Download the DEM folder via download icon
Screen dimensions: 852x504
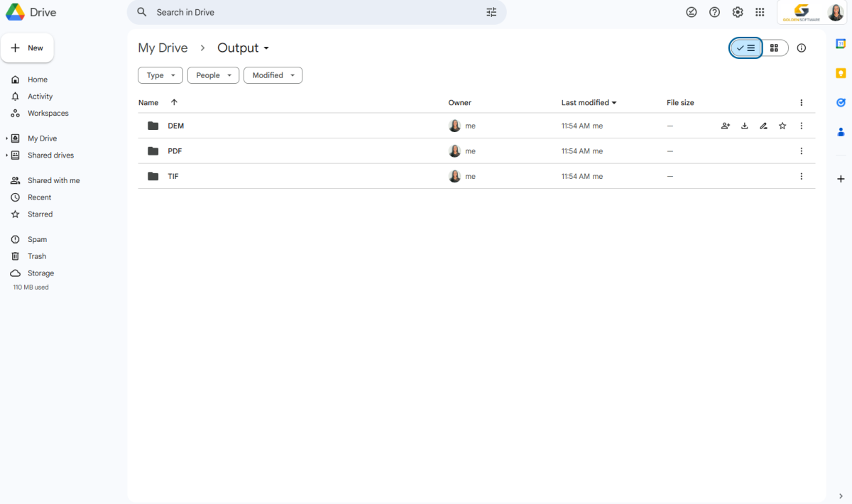(x=744, y=126)
